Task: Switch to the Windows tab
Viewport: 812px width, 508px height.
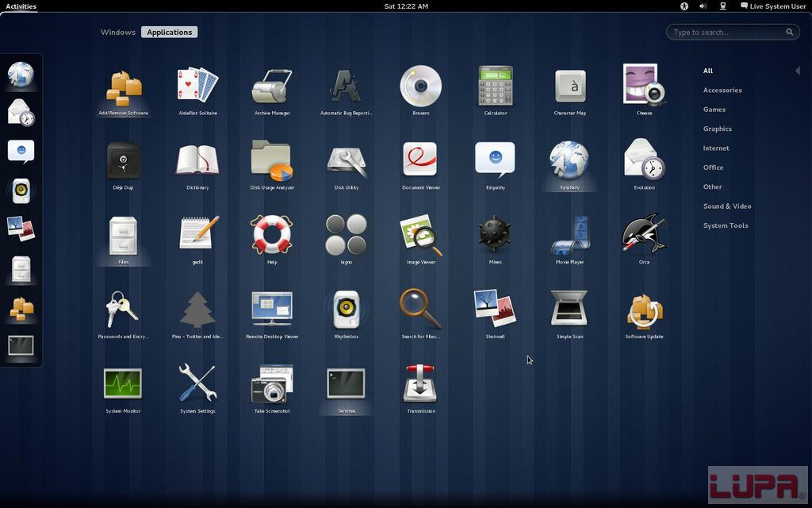Action: coord(118,32)
